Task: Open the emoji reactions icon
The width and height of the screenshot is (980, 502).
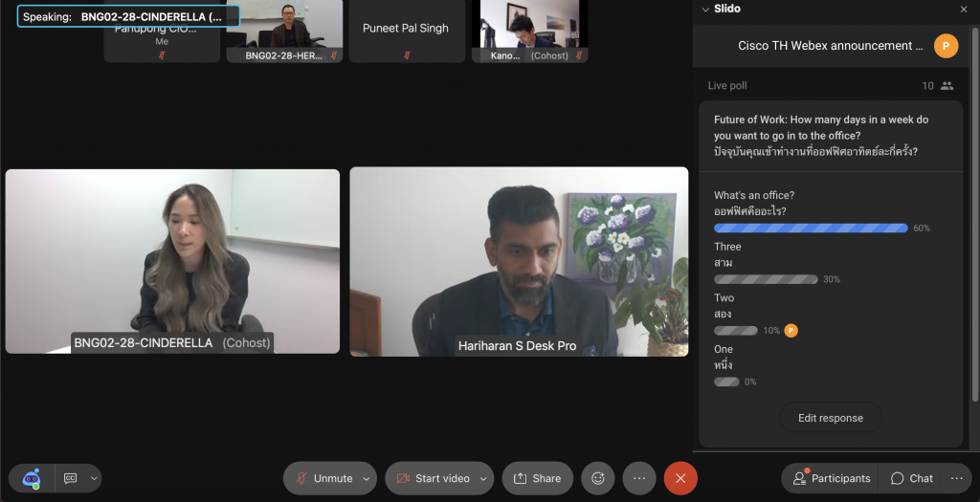Action: pyautogui.click(x=598, y=478)
